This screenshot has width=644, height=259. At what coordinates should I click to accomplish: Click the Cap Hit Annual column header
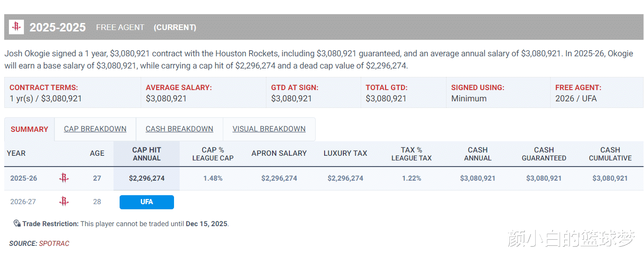[146, 154]
